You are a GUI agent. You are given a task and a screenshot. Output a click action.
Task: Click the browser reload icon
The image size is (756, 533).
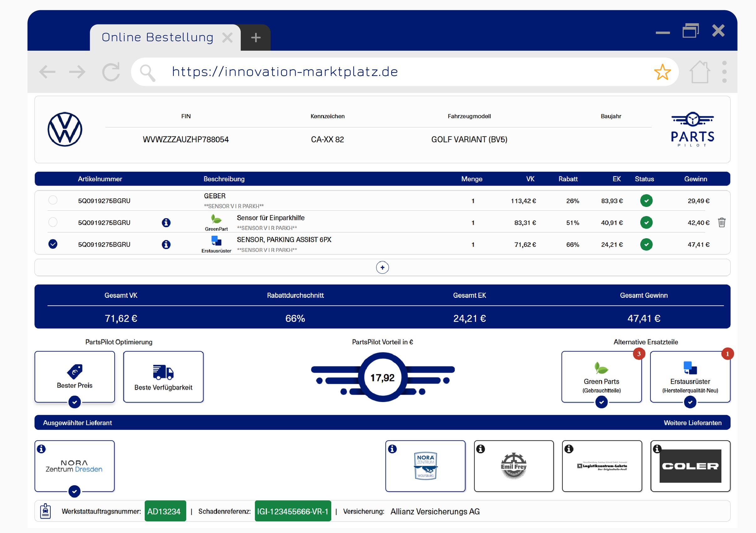pos(111,72)
